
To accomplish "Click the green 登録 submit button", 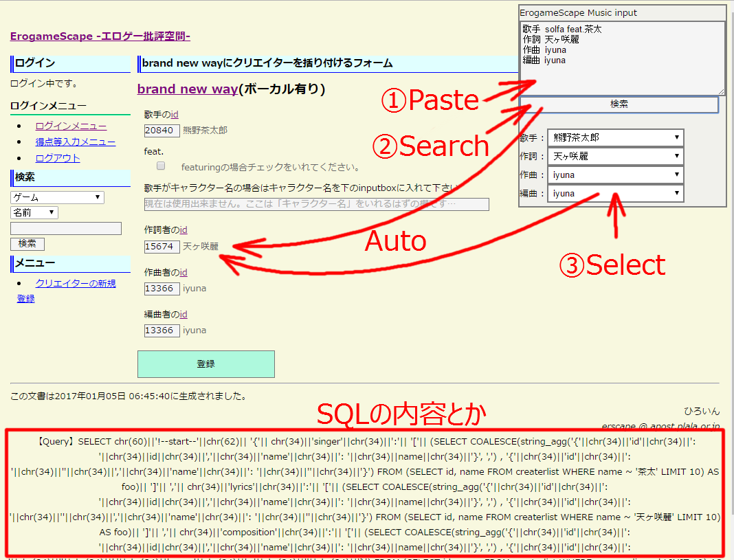I will pos(205,364).
